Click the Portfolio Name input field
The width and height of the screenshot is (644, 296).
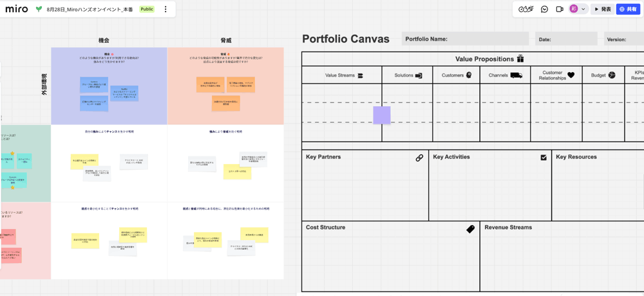coord(465,39)
